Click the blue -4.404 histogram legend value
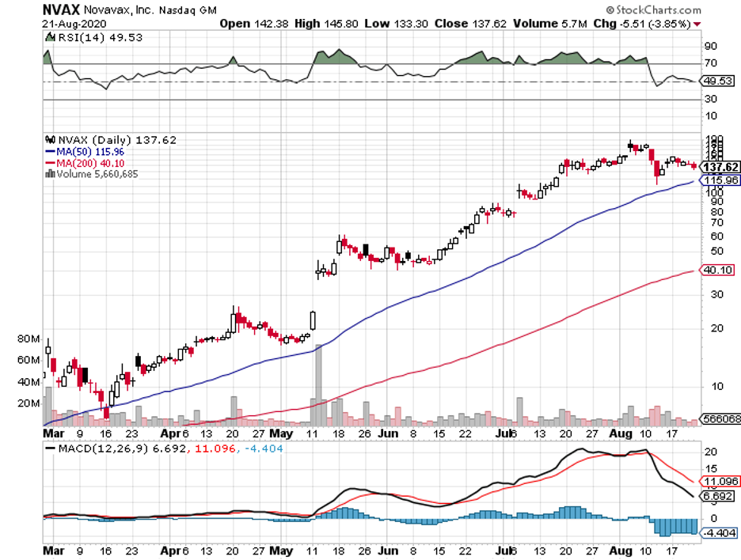Image resolution: width=741 pixels, height=560 pixels. pos(263,448)
